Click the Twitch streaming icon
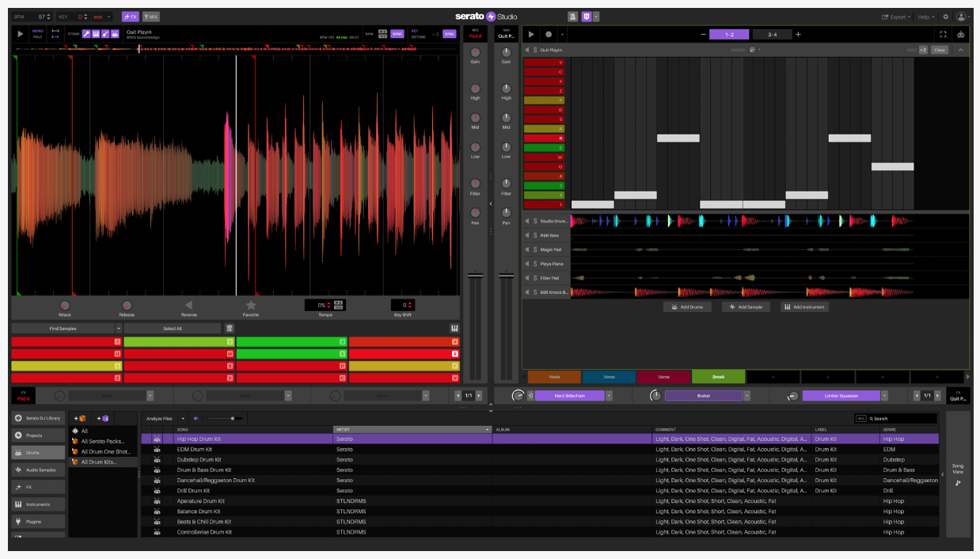Viewport: 980px width, 559px height. point(586,16)
